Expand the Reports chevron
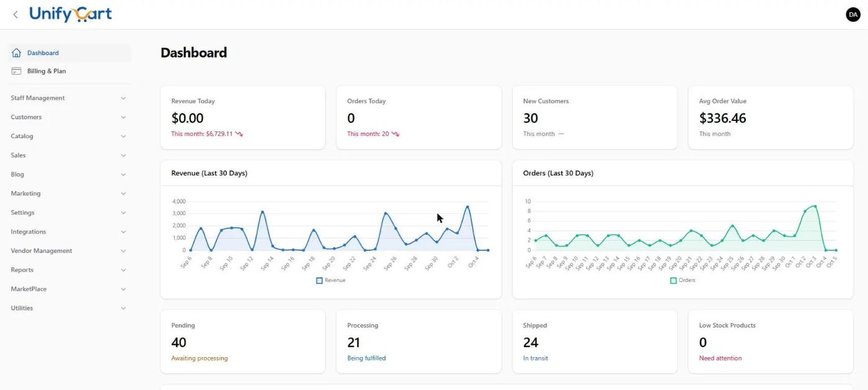Viewport: 868px width, 390px height. point(123,270)
